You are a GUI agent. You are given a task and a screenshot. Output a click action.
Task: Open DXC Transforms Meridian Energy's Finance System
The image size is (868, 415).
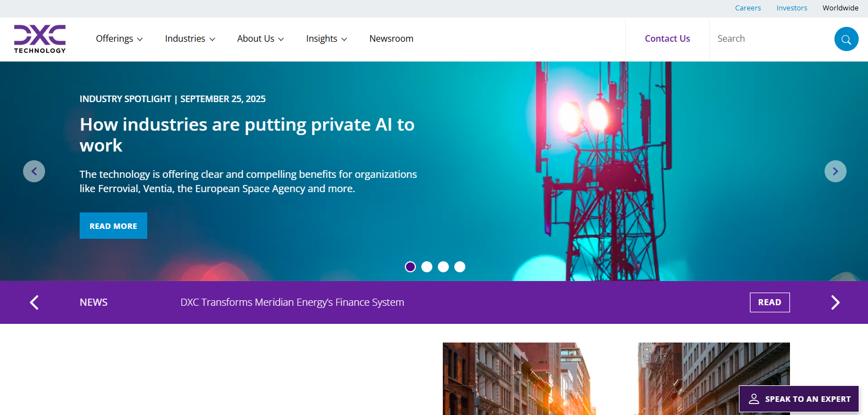tap(292, 302)
